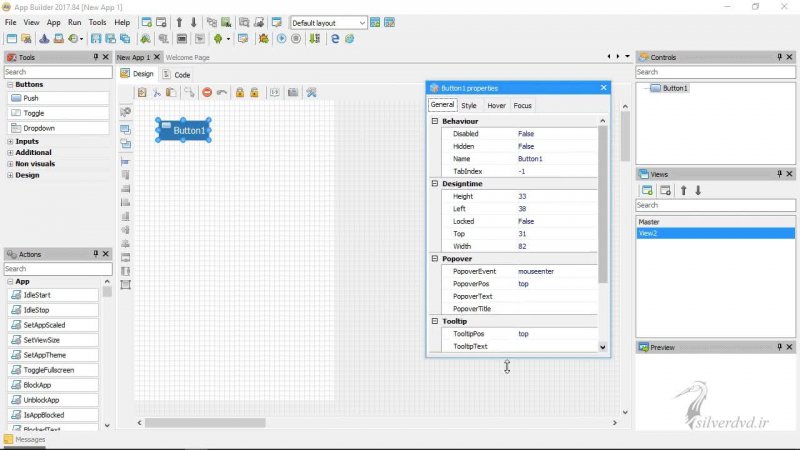Collapse the Behaviour section in properties
Screen dimensions: 800x450
[x=435, y=121]
